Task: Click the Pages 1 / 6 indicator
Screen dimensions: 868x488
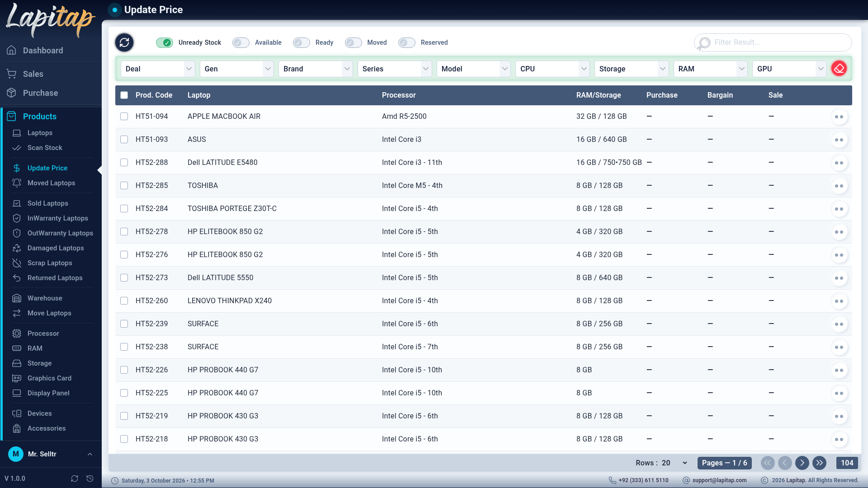Action: (724, 463)
